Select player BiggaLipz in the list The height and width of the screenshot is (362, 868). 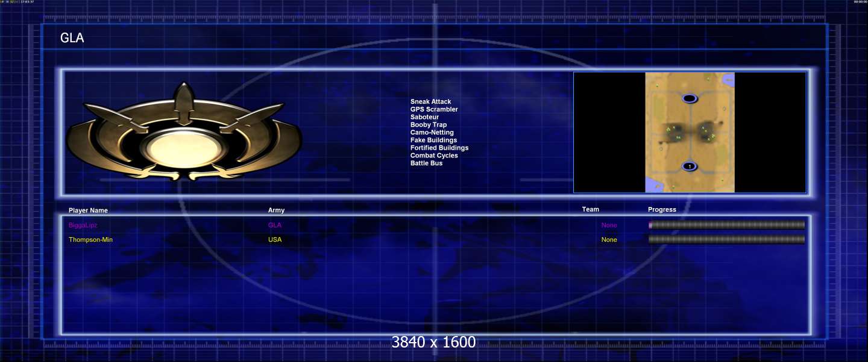tap(83, 225)
